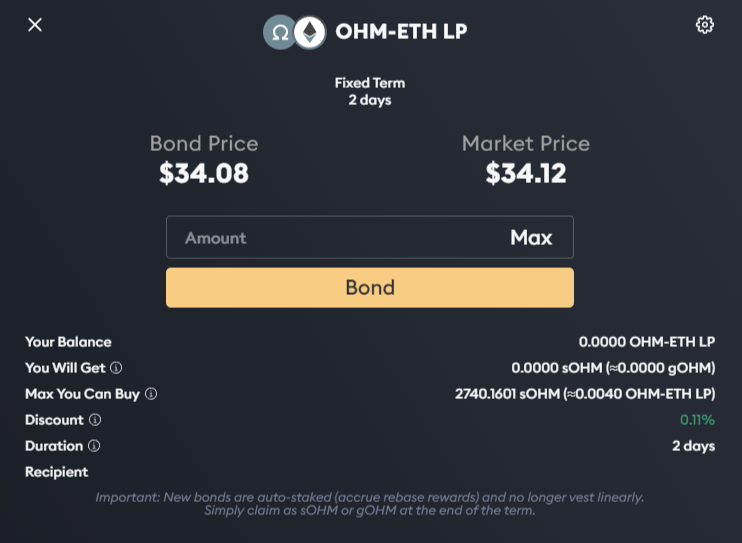Click the Important auto-staked bonds notice
The height and width of the screenshot is (543, 742).
coord(370,503)
